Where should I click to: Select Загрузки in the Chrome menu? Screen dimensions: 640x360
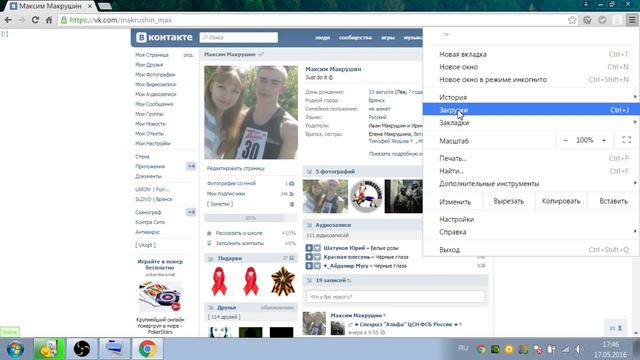point(531,109)
